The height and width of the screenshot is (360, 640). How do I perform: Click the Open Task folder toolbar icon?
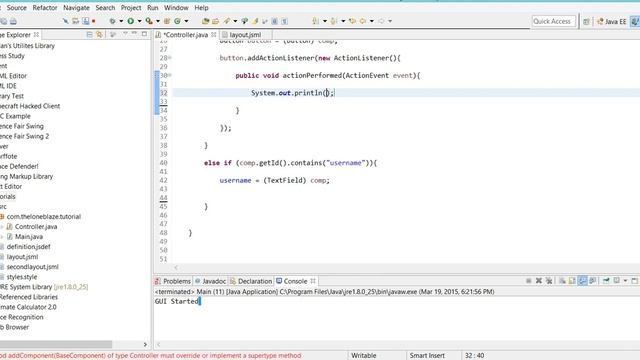216,21
